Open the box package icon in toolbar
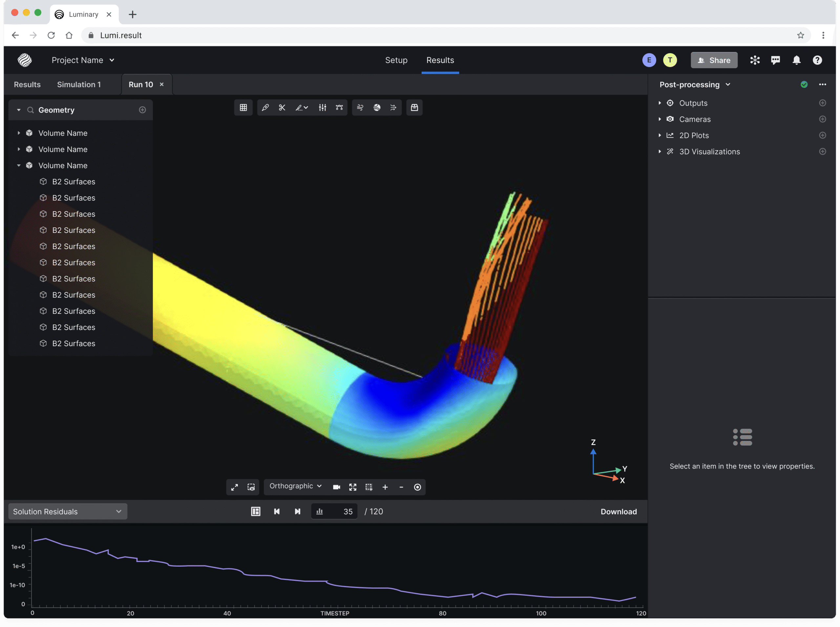Screen dimensions: 840x627 (x=414, y=107)
